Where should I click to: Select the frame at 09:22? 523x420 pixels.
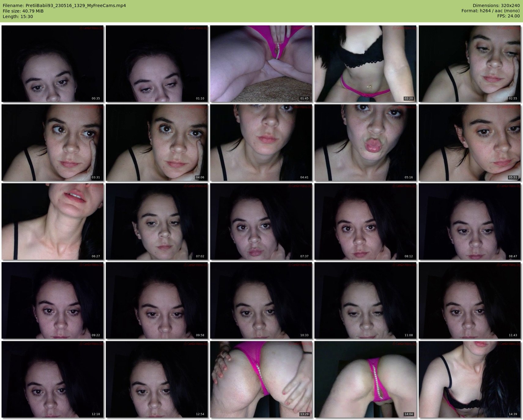pyautogui.click(x=52, y=300)
